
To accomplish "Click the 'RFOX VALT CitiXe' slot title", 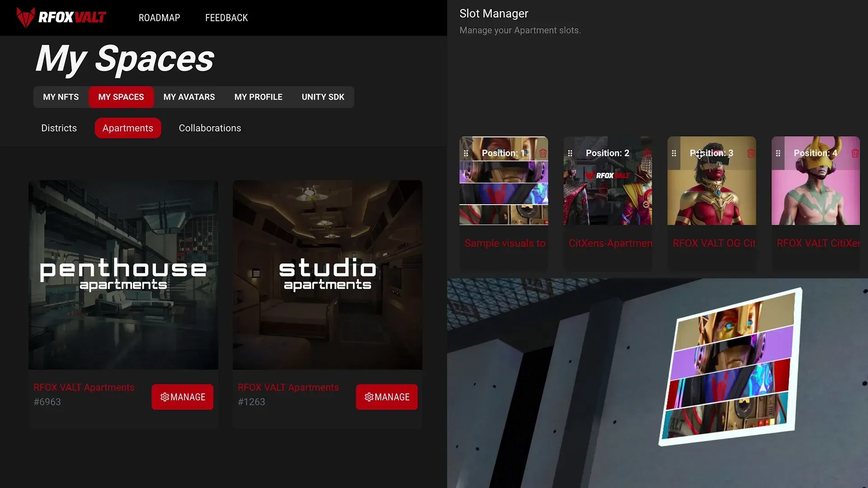I will pos(818,243).
